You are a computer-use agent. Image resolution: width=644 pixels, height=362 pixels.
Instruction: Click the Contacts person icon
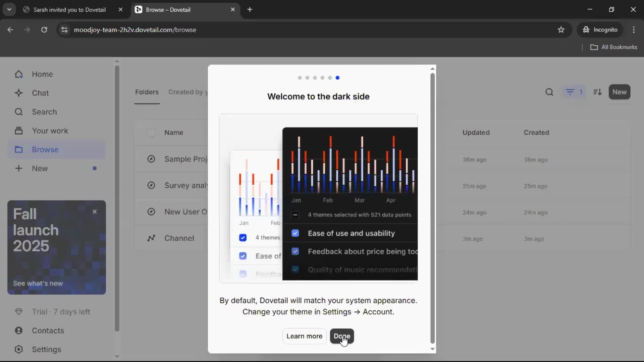(x=19, y=330)
